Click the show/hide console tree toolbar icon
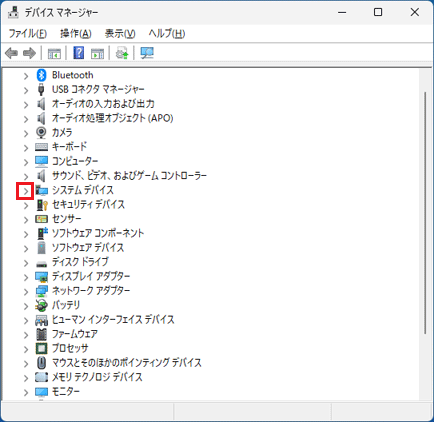The width and height of the screenshot is (434, 422). [54, 53]
